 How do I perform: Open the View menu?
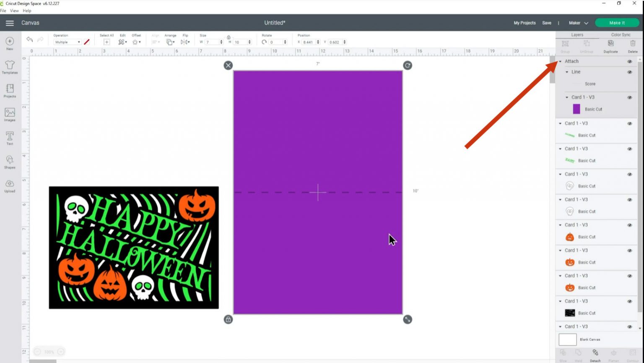(x=14, y=11)
